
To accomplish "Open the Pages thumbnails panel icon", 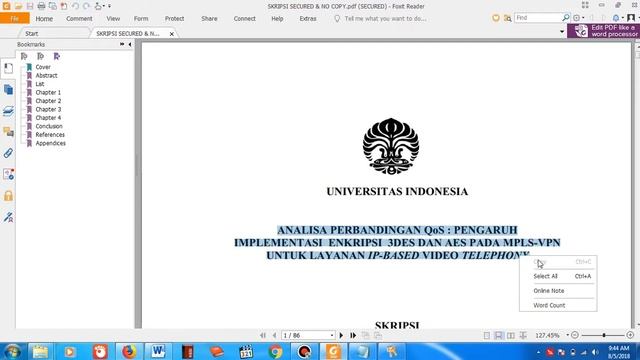I will (x=8, y=89).
